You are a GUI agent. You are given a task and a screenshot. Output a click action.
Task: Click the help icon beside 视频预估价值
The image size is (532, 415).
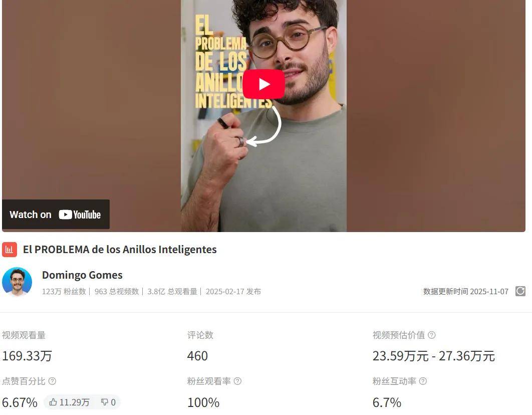432,335
